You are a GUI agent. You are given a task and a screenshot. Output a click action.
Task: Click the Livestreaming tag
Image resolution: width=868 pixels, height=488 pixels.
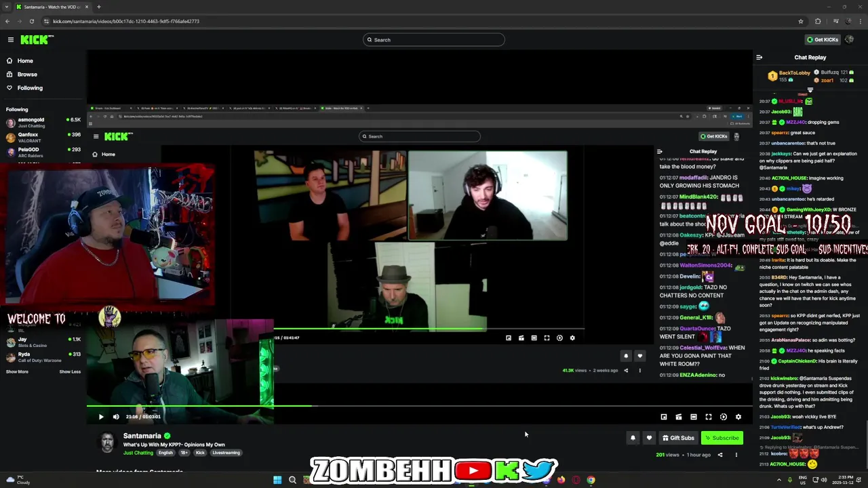[x=226, y=453]
